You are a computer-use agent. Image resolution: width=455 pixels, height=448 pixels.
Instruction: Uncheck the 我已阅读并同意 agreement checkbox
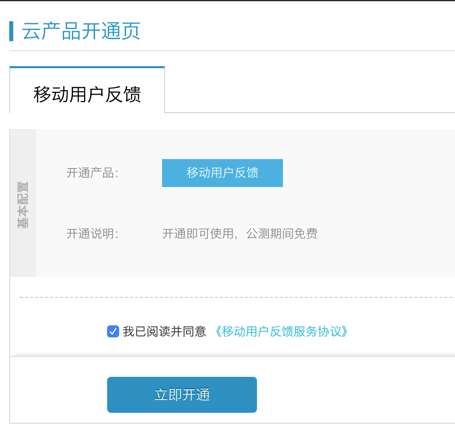pyautogui.click(x=113, y=331)
